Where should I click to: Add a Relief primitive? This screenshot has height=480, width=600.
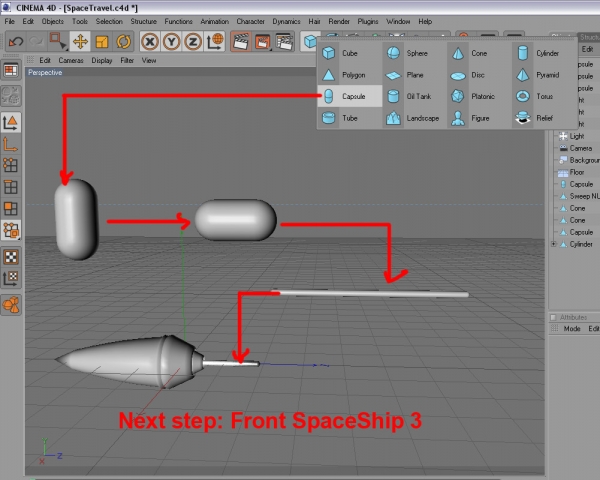pos(544,118)
